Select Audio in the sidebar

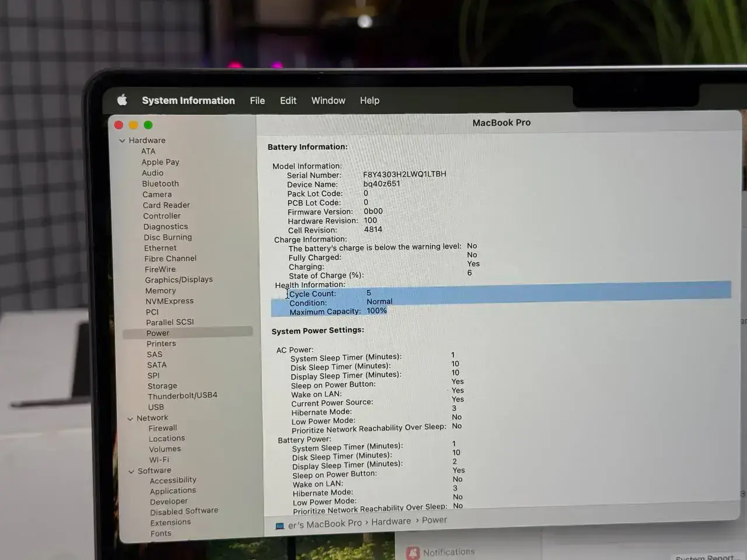tap(152, 173)
